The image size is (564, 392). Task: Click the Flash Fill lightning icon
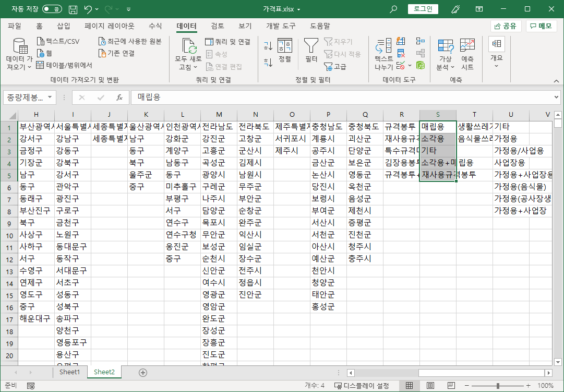(401, 41)
